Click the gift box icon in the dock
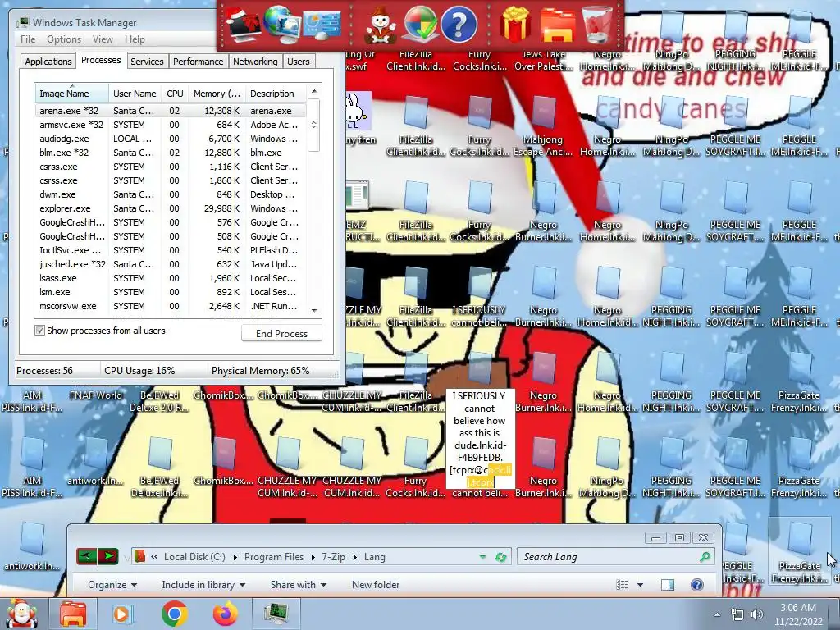840x630 pixels. [515, 25]
